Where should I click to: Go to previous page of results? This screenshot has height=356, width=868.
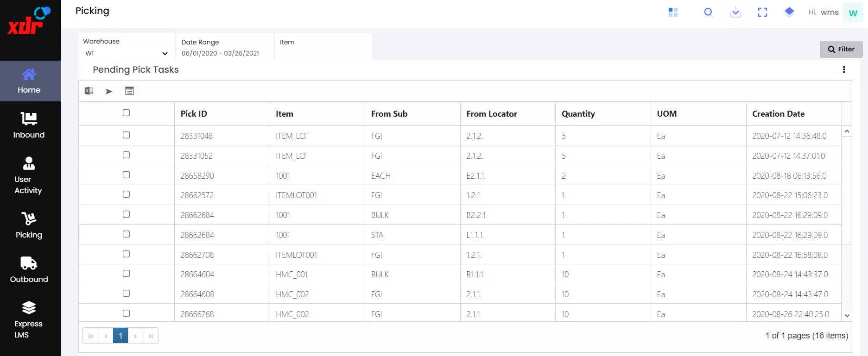pyautogui.click(x=106, y=336)
